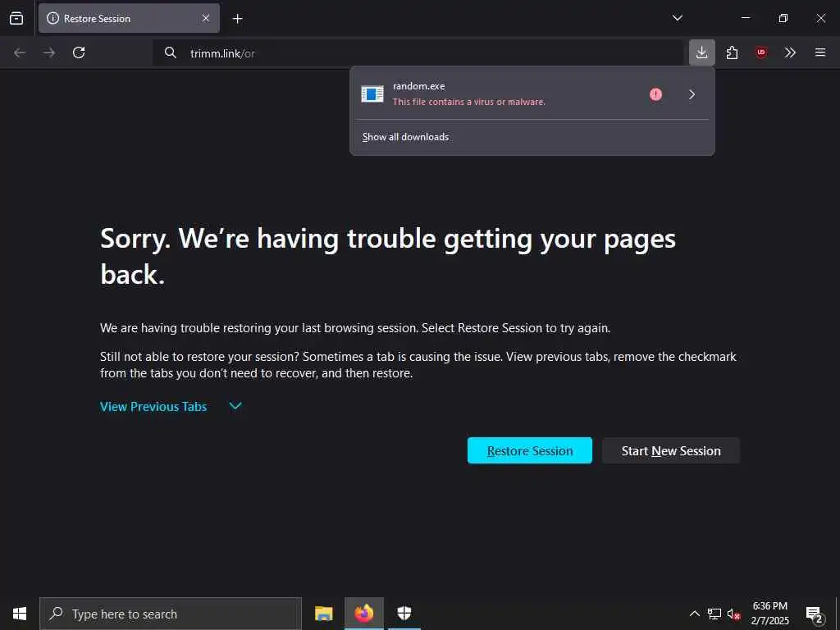Open Firefox View tab list icon
This screenshot has height=630, width=840.
click(x=16, y=18)
